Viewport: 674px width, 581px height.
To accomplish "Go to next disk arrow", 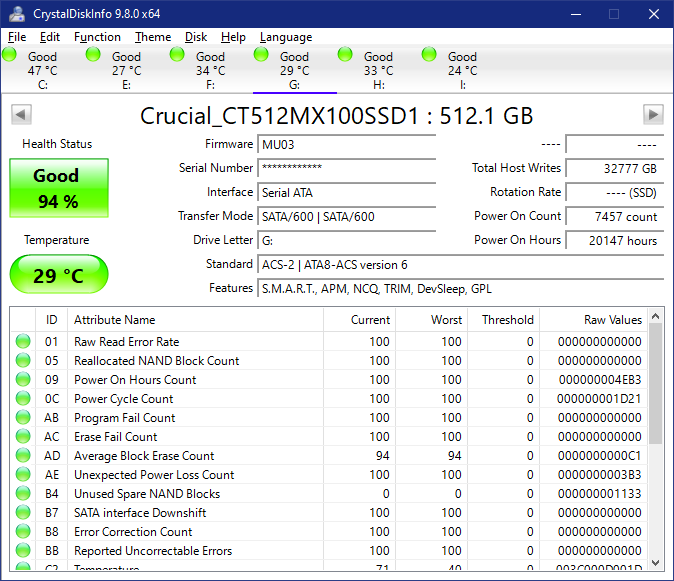I will coord(653,114).
